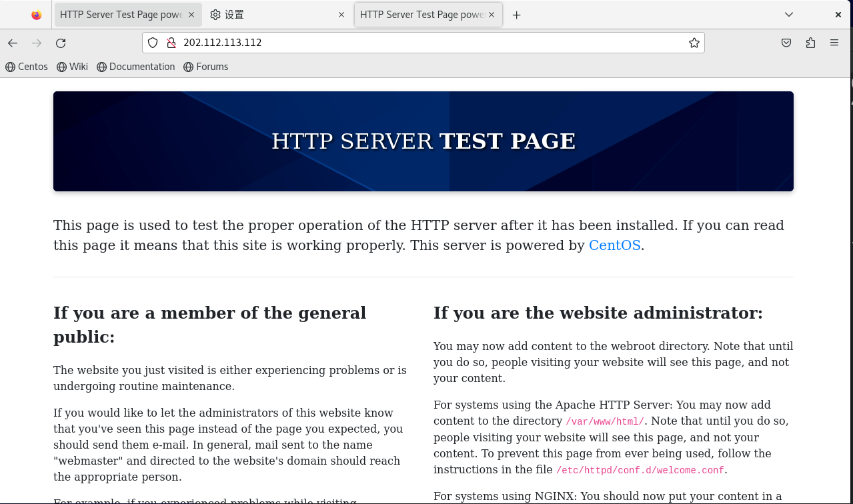Expand the list all tabs chevron
853x504 pixels.
[x=789, y=15]
